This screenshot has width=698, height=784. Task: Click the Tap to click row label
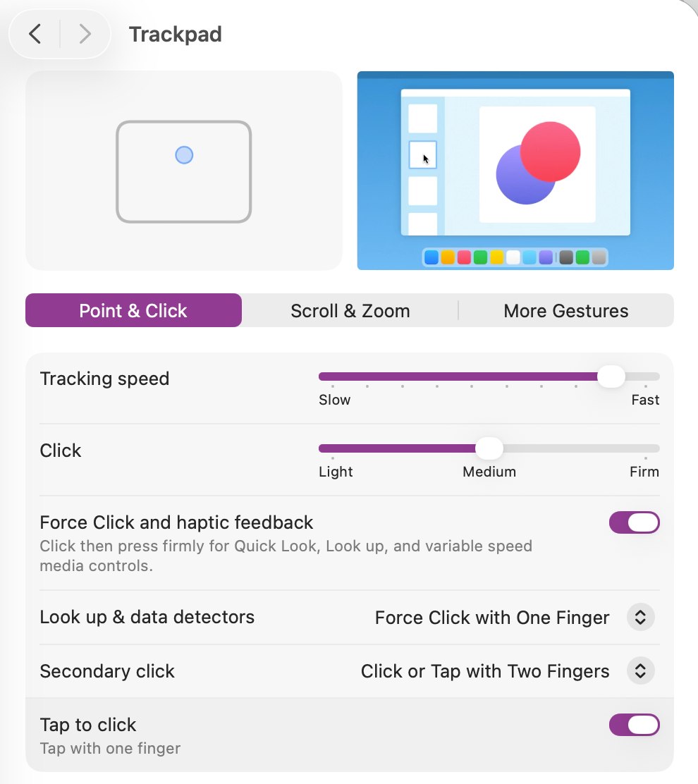88,725
